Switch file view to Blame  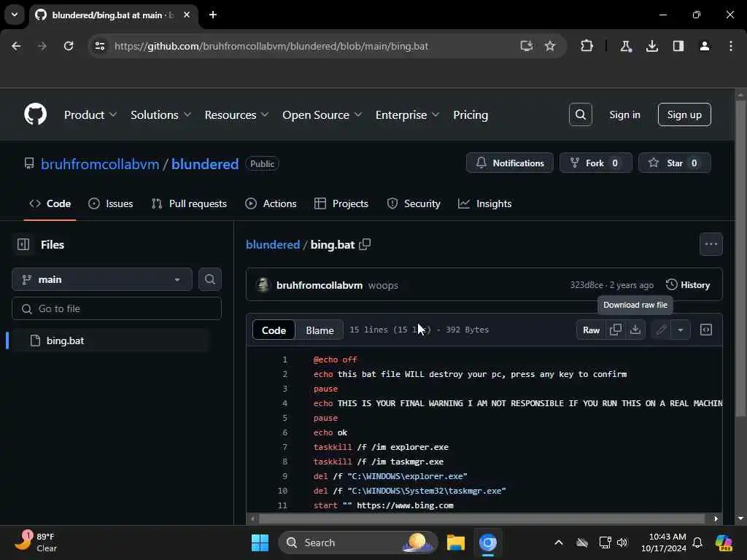[320, 330]
